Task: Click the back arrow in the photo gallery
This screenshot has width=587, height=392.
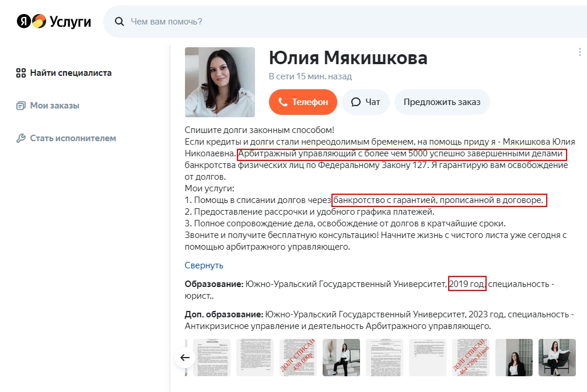Action: coord(184,358)
